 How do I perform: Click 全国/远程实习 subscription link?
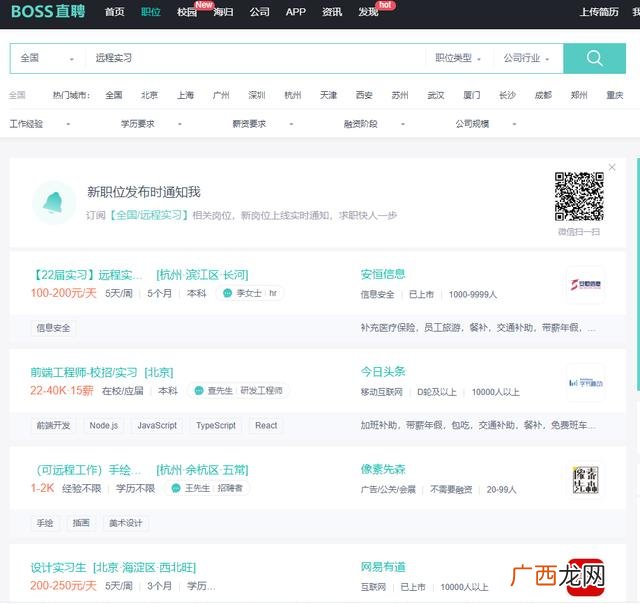(x=149, y=215)
